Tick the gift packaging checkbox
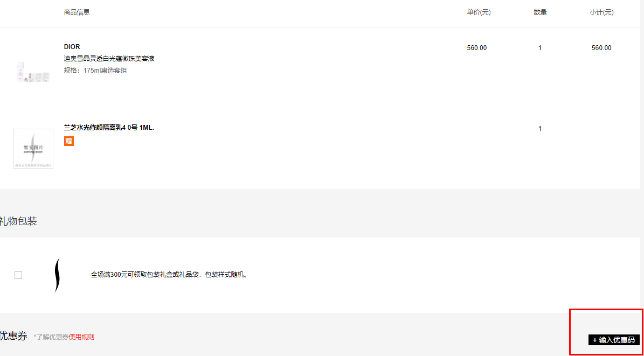 tap(18, 275)
